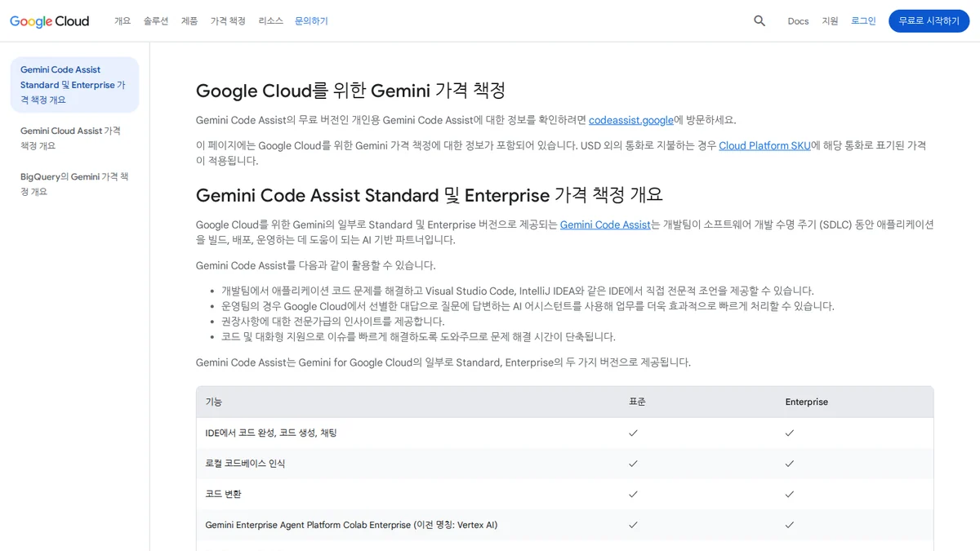Select Gemini Cloud Assist 가격 책정 개요 sidebar item
This screenshot has width=980, height=551.
[74, 138]
